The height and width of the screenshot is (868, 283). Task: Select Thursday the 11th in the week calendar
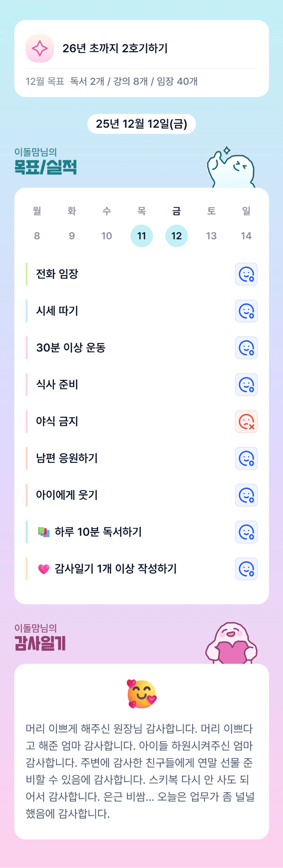click(x=141, y=236)
